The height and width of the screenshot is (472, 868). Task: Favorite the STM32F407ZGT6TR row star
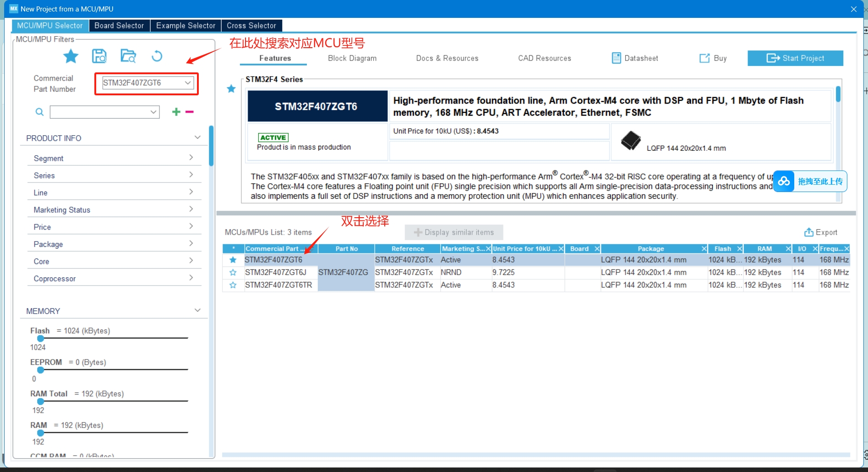point(233,285)
